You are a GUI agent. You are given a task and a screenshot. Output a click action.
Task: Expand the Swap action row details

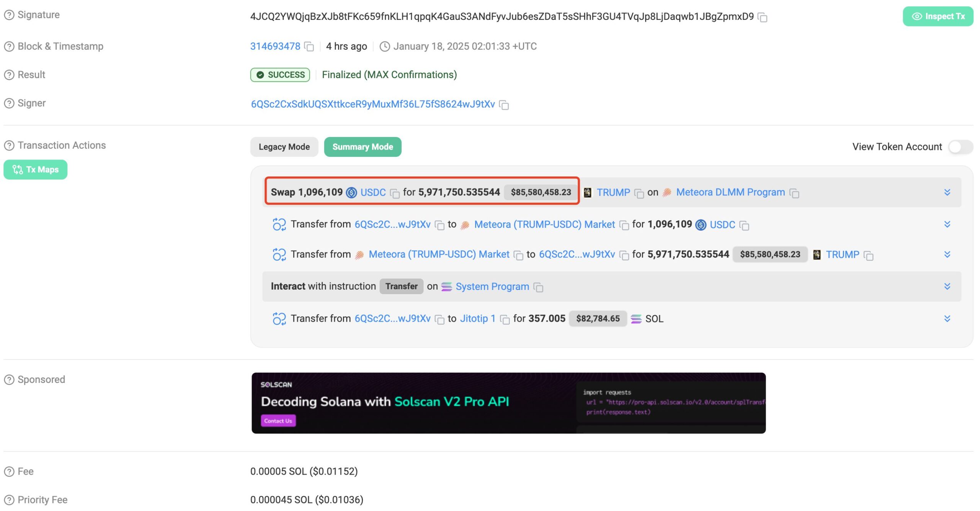(x=947, y=192)
